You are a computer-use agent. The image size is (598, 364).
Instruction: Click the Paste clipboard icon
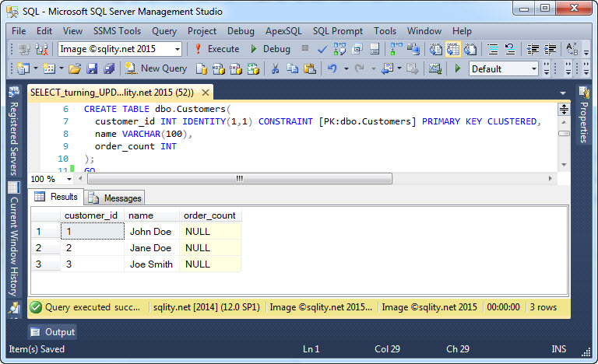point(310,68)
